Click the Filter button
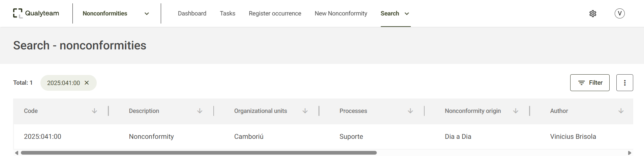Viewport: 644px width, 163px height. [x=590, y=83]
